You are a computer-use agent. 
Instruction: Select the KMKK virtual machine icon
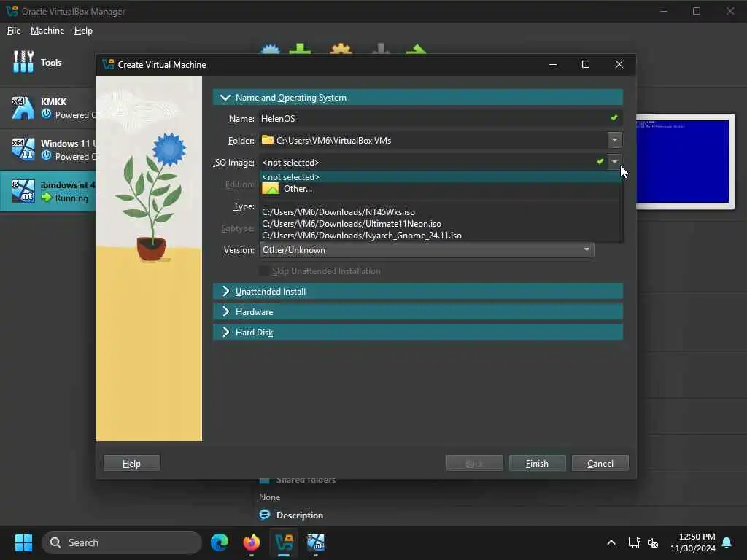pyautogui.click(x=23, y=108)
